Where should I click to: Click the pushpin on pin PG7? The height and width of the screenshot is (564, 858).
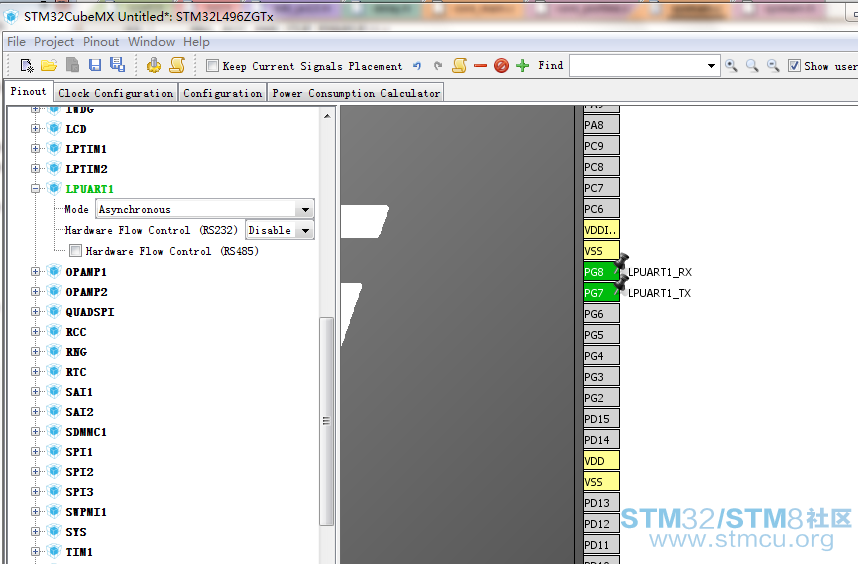[621, 282]
